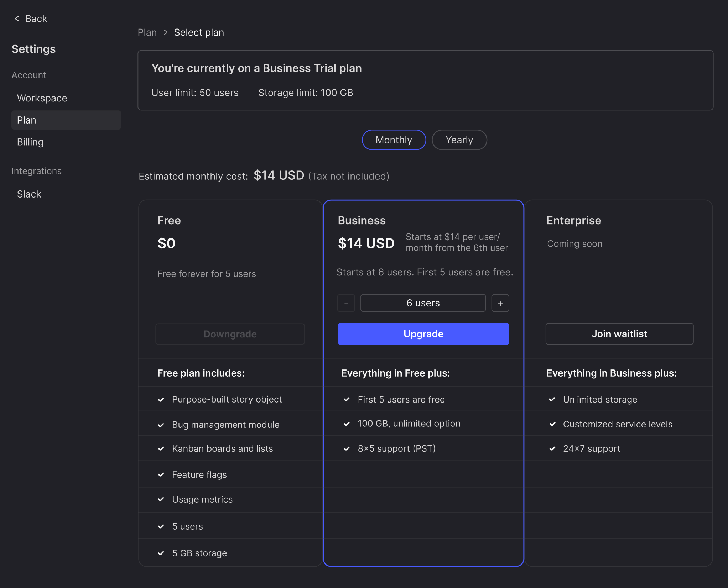
Task: Open Workspace settings in sidebar
Action: (42, 98)
